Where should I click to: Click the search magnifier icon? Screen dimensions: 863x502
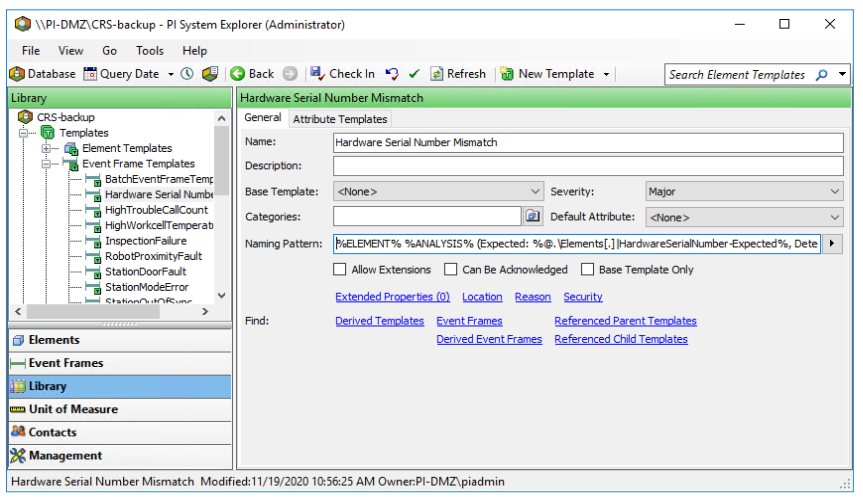pyautogui.click(x=822, y=75)
